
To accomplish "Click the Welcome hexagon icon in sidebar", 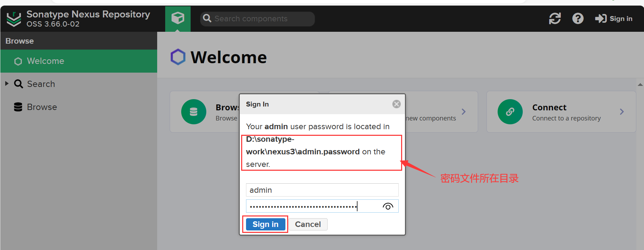I will tap(18, 61).
